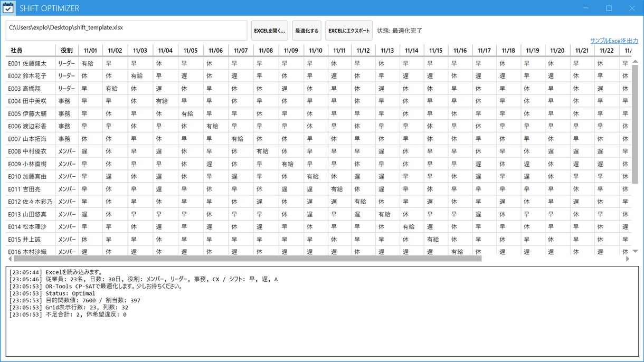Click the 不足合計: 2 log line
Image resolution: width=644 pixels, height=362 pixels.
68,315
